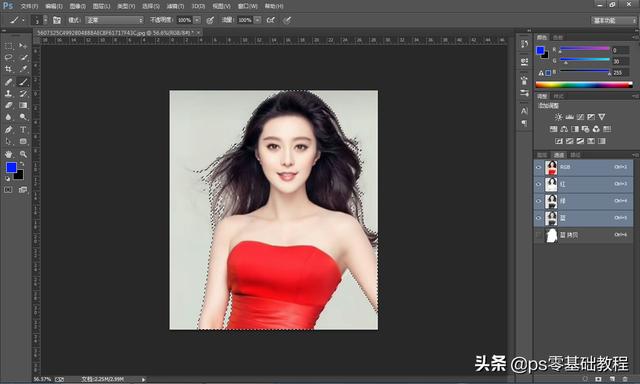Open the Channels panel flyout menu
Viewport: 640px width, 384px height.
pos(635,155)
